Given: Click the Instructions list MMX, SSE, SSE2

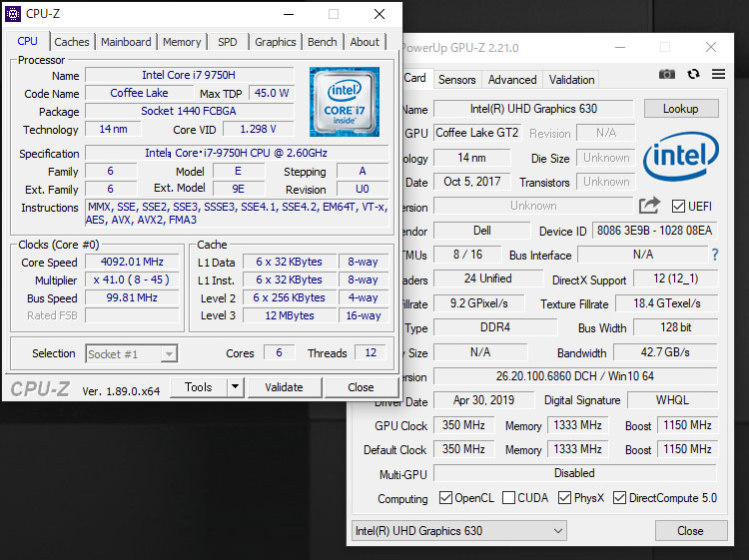Looking at the screenshot, I should click(x=237, y=213).
